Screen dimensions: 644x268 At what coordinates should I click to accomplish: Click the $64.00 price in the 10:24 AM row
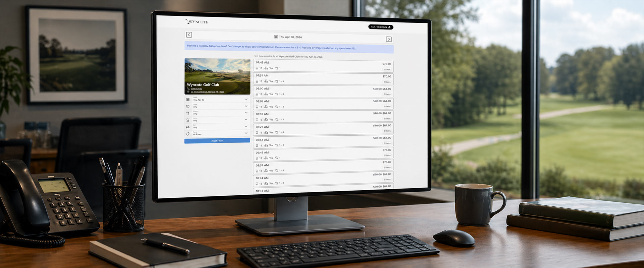[387, 174]
